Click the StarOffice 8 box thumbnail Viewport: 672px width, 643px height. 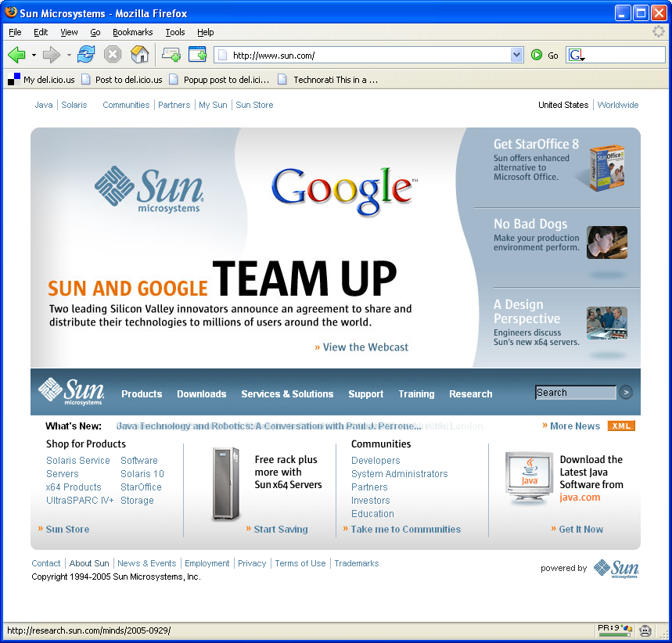click(x=606, y=167)
